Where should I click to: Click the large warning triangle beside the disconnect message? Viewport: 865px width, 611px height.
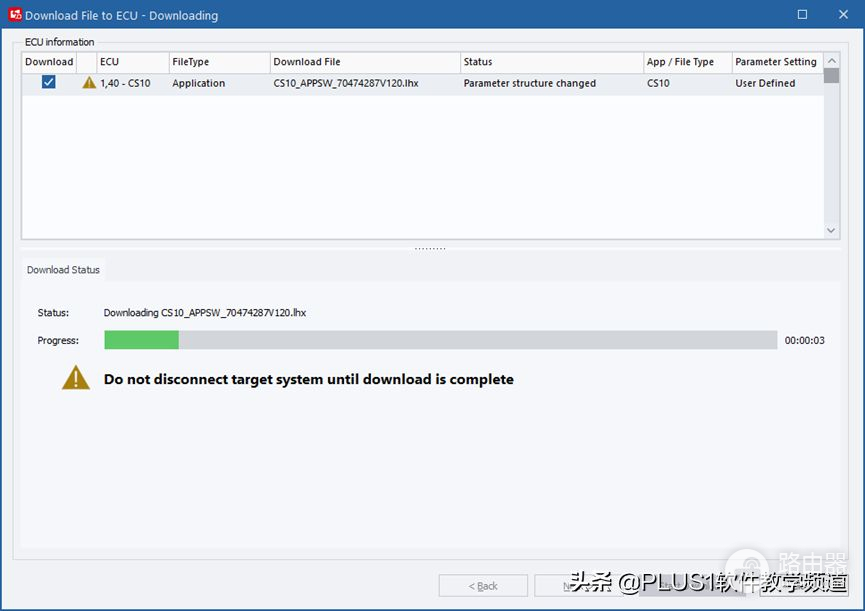(76, 378)
